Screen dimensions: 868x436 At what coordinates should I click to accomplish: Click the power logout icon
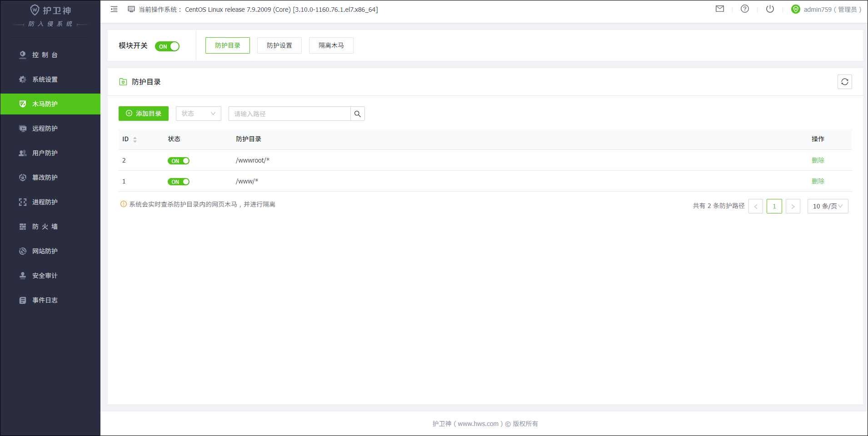click(770, 9)
